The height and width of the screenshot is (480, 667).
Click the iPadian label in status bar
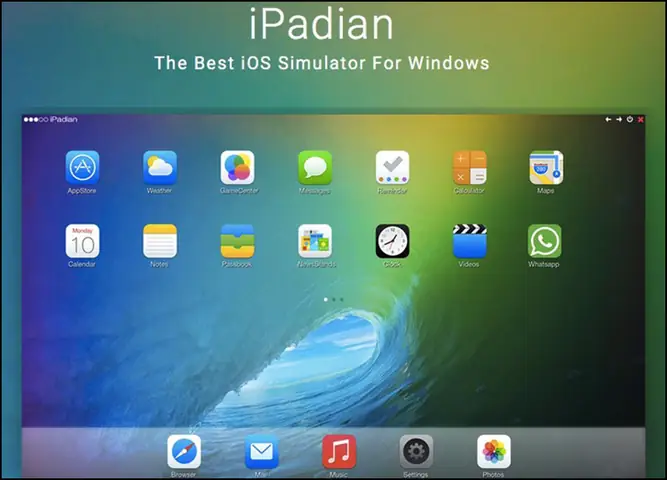click(63, 119)
